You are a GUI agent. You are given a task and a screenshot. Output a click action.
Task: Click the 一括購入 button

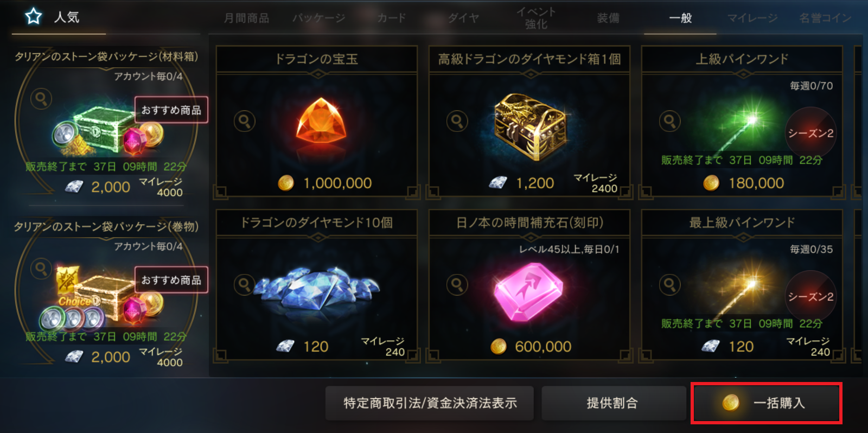coord(766,403)
